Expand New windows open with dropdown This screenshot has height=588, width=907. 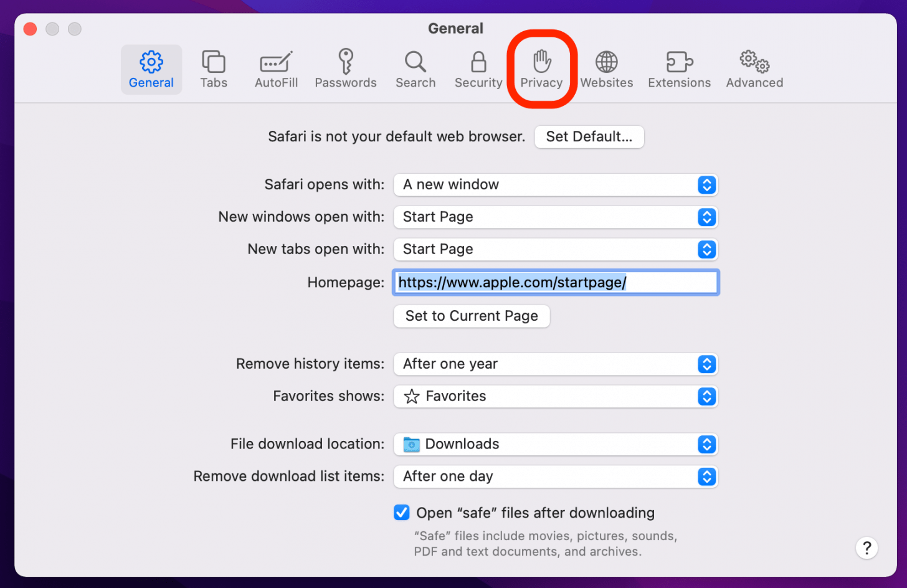tap(556, 217)
